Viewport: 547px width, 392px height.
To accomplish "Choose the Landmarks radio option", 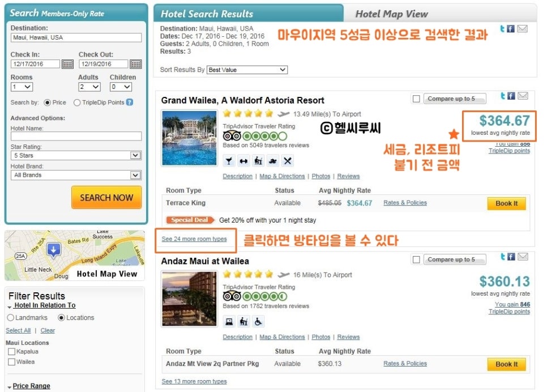I will click(x=10, y=318).
